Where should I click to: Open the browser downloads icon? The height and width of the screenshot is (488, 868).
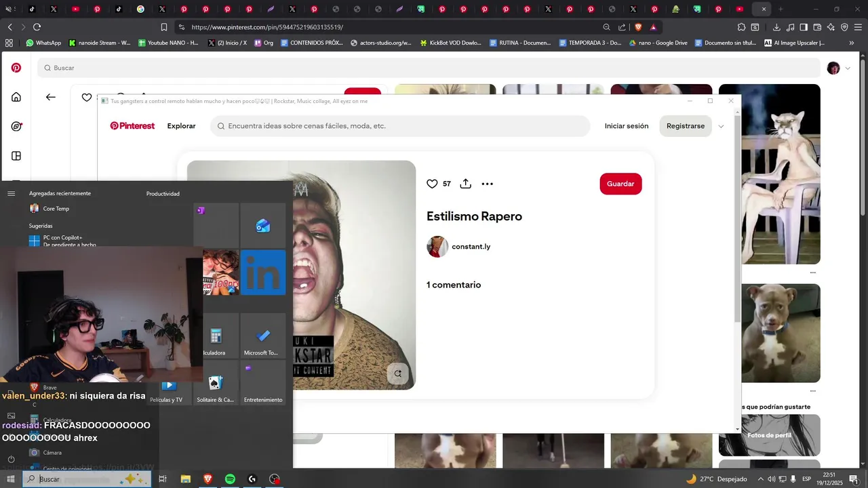[x=776, y=27]
